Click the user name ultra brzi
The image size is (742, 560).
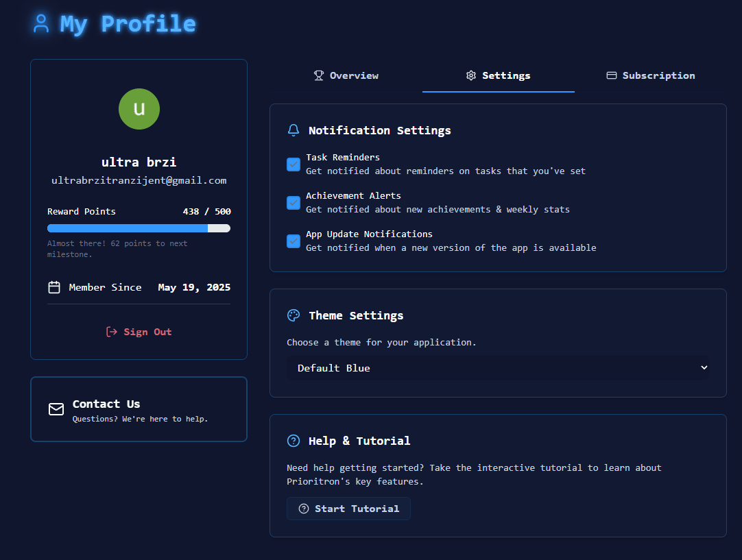pyautogui.click(x=139, y=162)
